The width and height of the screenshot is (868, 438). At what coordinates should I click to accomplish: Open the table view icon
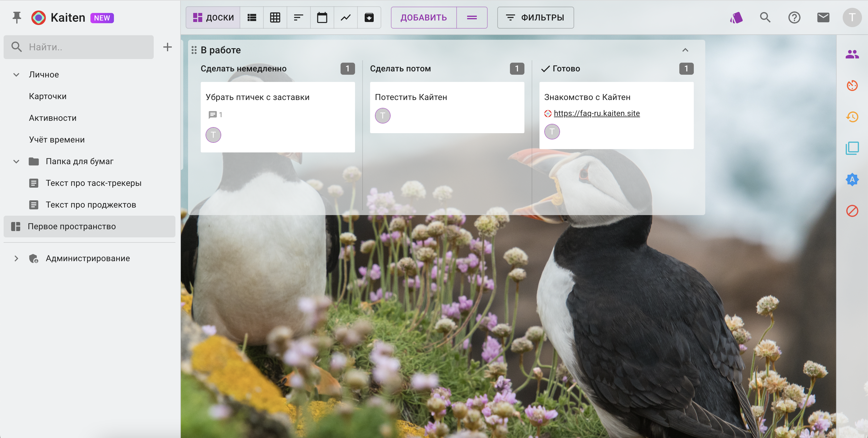(275, 17)
